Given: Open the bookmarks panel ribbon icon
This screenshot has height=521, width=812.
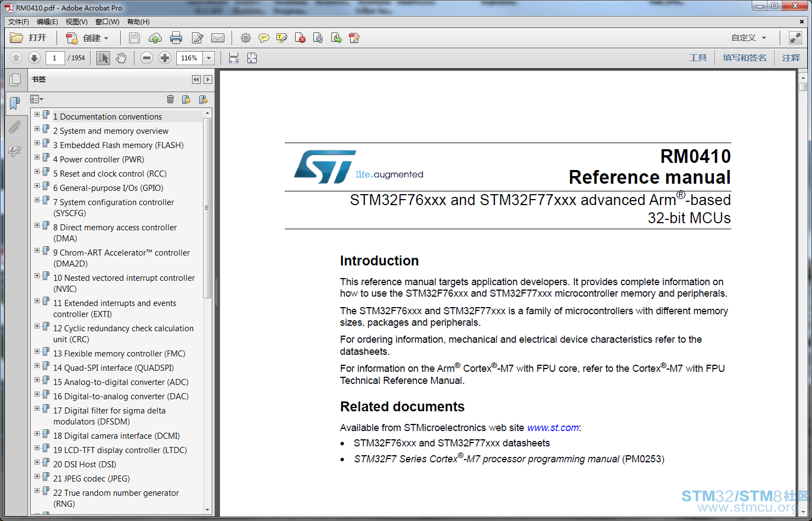Looking at the screenshot, I should click(x=15, y=103).
